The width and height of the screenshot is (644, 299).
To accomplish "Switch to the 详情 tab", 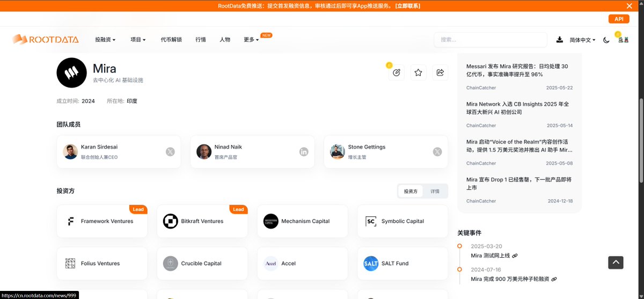I will pyautogui.click(x=435, y=191).
